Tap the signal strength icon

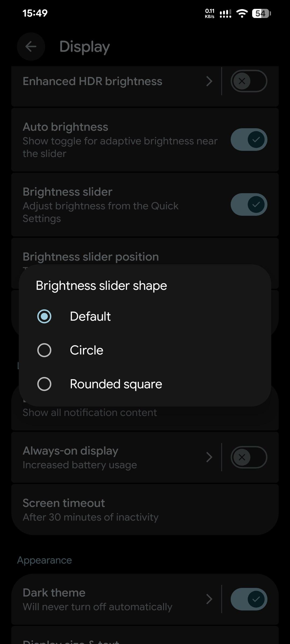tap(225, 13)
